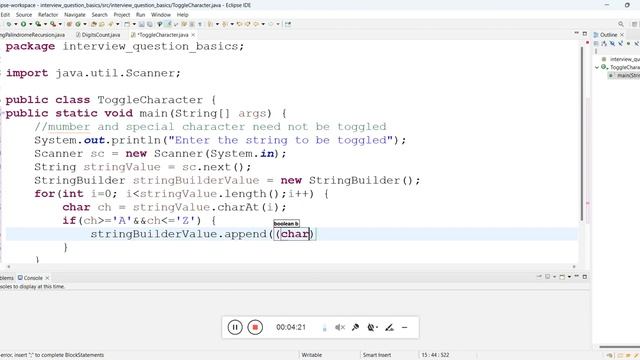
Task: Toggle the recorder muted speaker icon
Action: (340, 327)
